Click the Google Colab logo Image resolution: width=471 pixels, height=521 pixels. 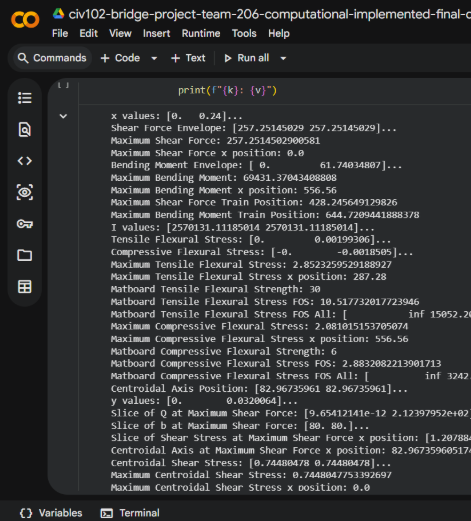25,20
